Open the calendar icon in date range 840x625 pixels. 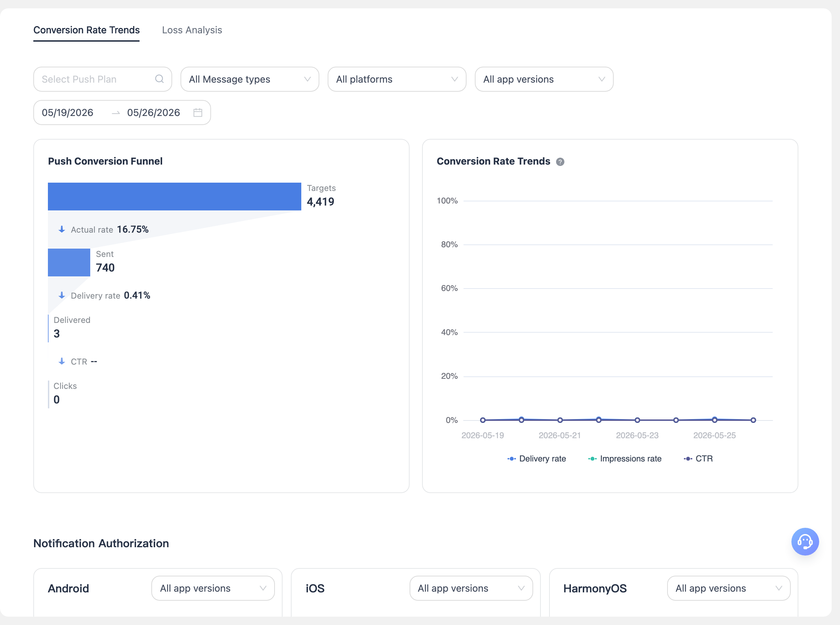coord(198,112)
